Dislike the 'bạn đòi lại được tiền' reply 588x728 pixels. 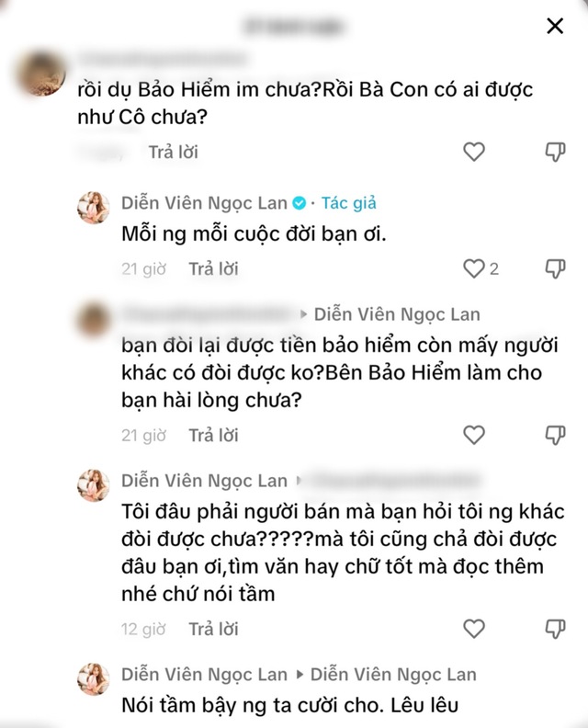click(x=555, y=435)
